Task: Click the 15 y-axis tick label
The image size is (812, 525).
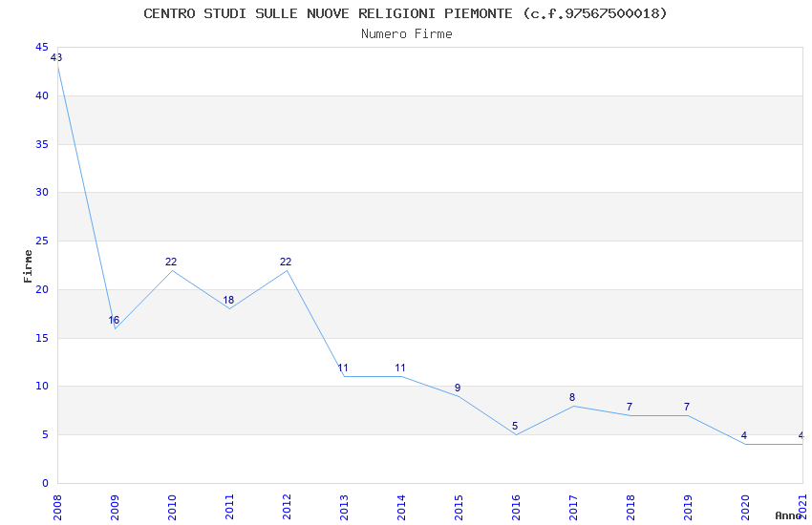Action: pos(42,338)
